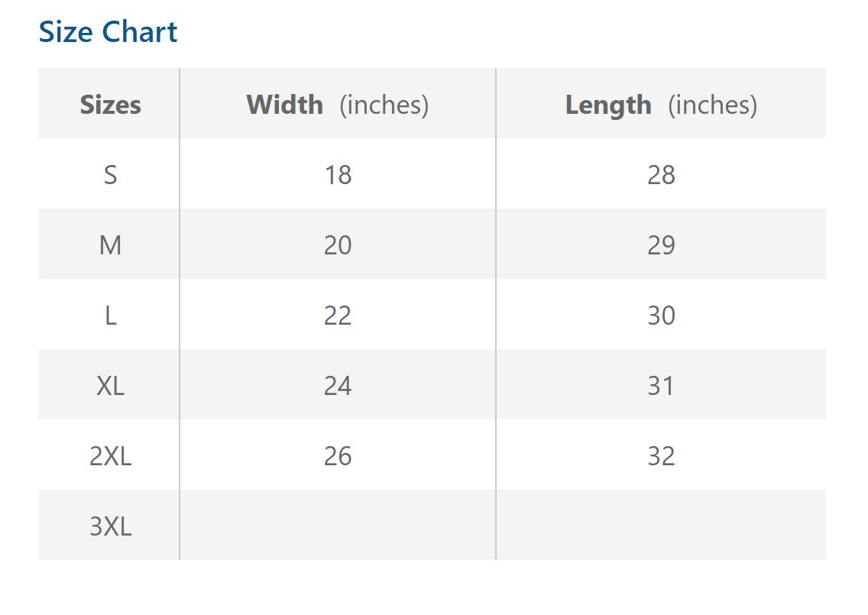Select the length value 32
Screen dimensions: 868x615
661,456
